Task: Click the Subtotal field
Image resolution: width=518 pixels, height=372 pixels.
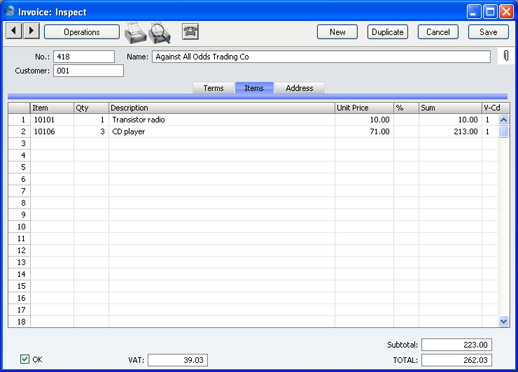Action: tap(456, 345)
